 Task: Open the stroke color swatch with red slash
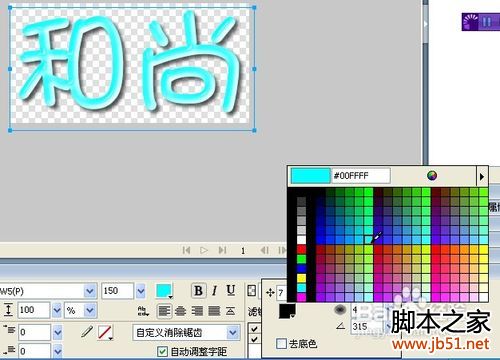tap(105, 332)
